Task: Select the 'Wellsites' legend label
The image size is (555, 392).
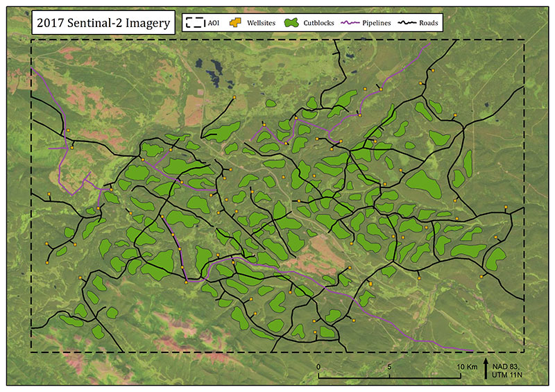Action: (x=262, y=23)
